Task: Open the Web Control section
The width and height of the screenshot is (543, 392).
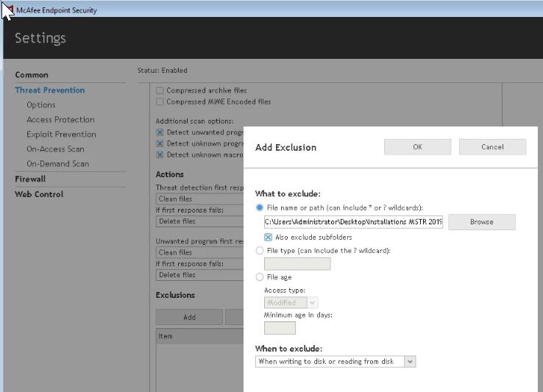Action: tap(39, 194)
